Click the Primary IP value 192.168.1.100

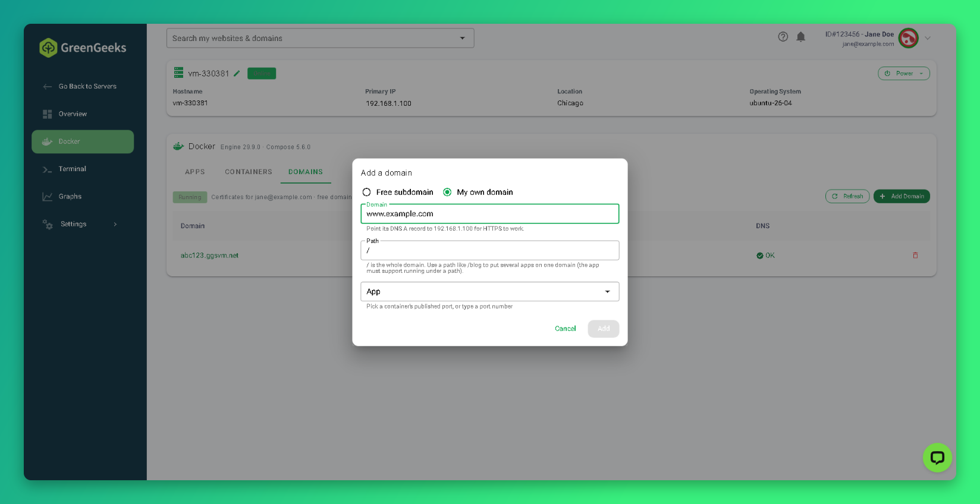(x=388, y=103)
